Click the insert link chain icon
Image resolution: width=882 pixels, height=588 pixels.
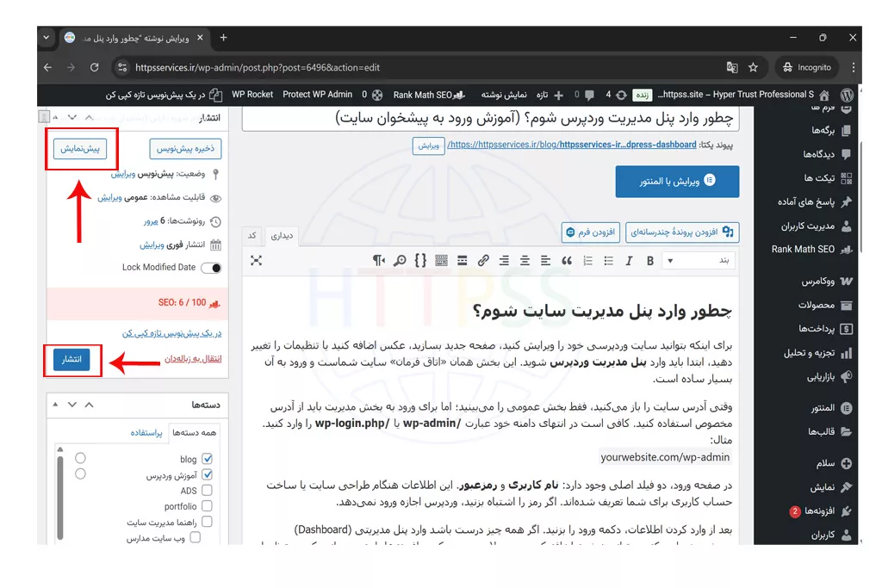[x=483, y=260]
